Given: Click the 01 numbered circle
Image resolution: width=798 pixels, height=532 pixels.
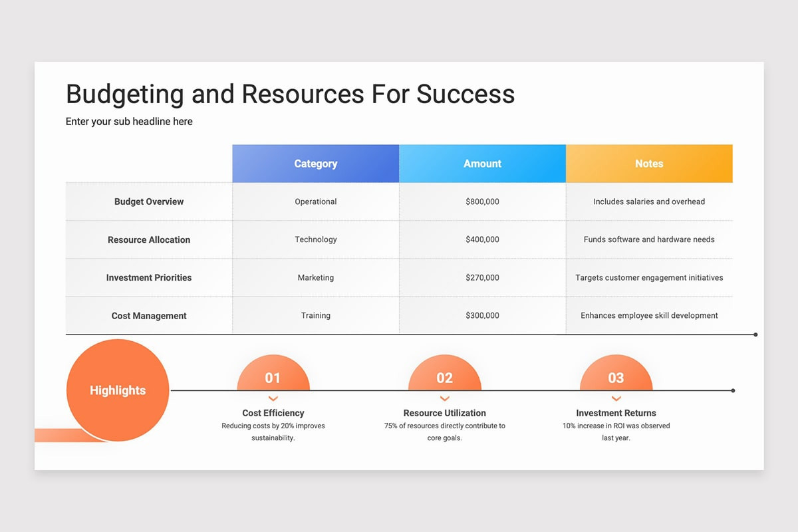Looking at the screenshot, I should [x=273, y=378].
